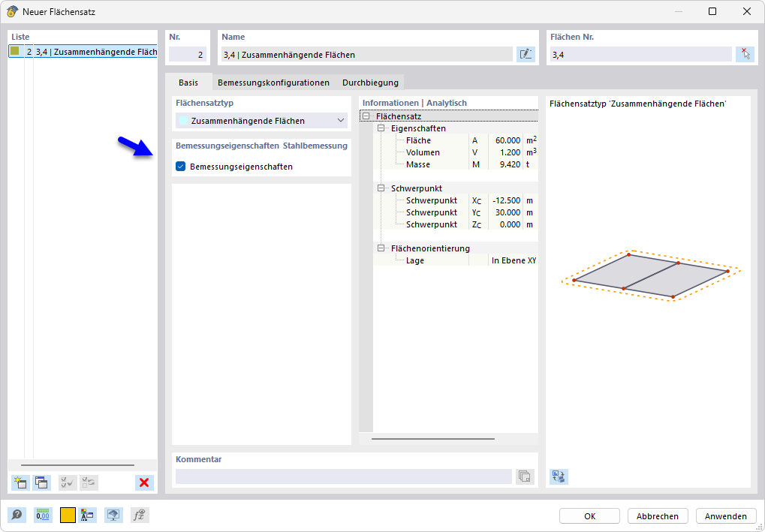Open units and decimals 0,00 icon

point(43,515)
